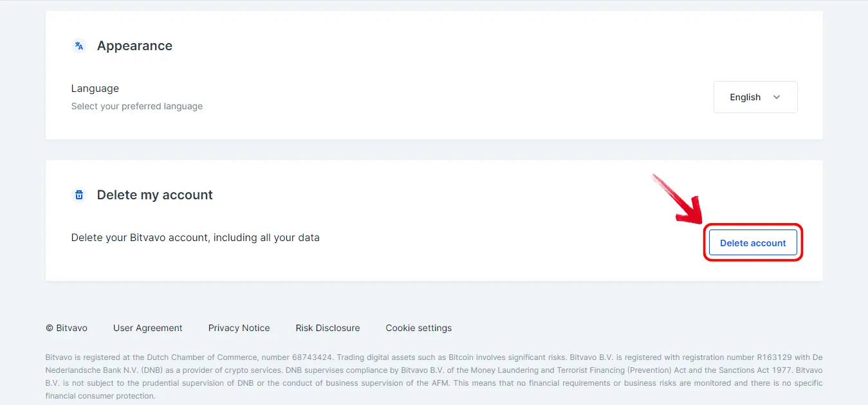
Task: Click the Delete account button
Action: [x=753, y=243]
